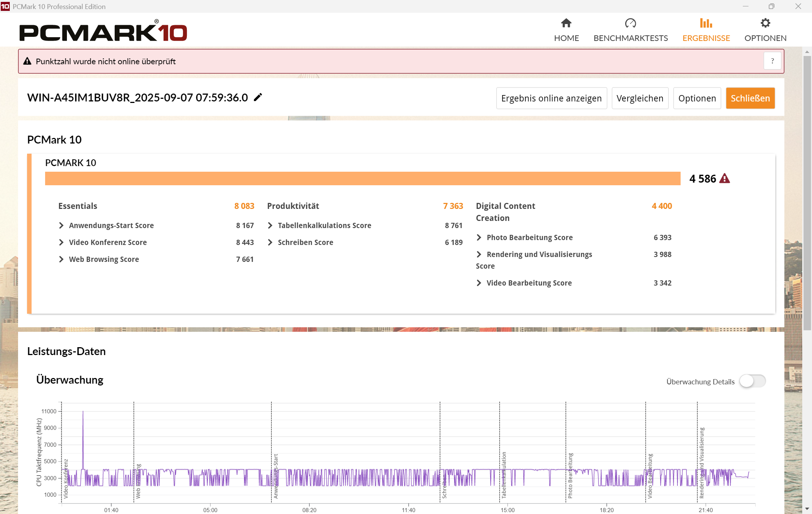Click the Produktivität heading
This screenshot has width=812, height=514.
point(293,206)
